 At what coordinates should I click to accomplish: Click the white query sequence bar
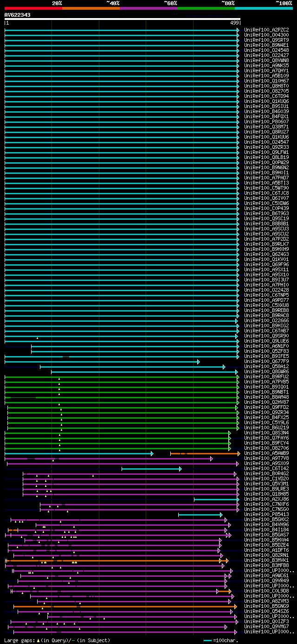[x=123, y=19]
